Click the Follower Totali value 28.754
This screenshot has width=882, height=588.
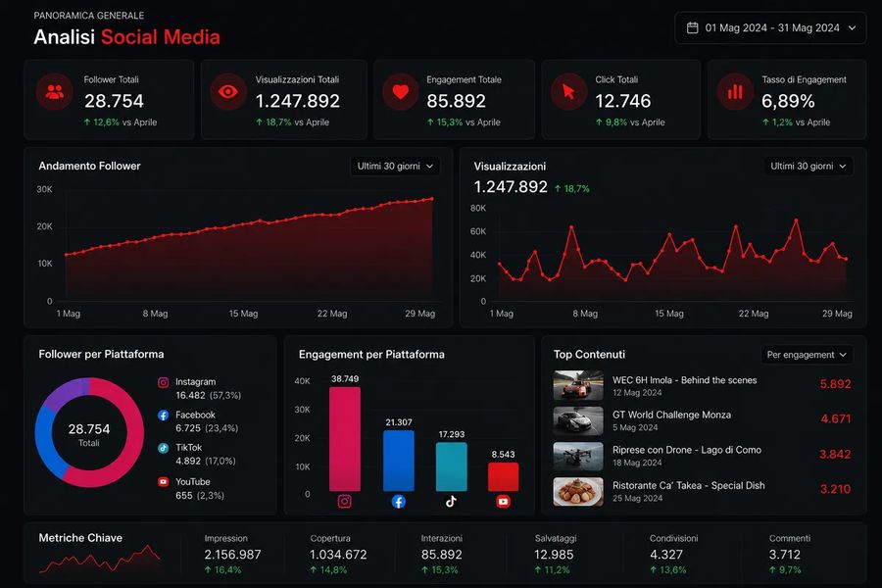click(x=114, y=101)
